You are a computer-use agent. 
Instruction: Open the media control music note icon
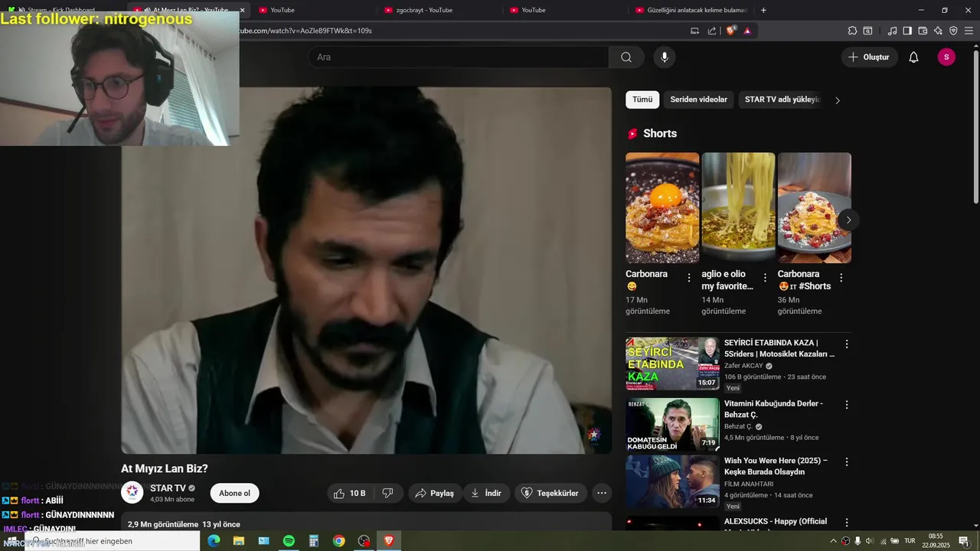point(892,31)
